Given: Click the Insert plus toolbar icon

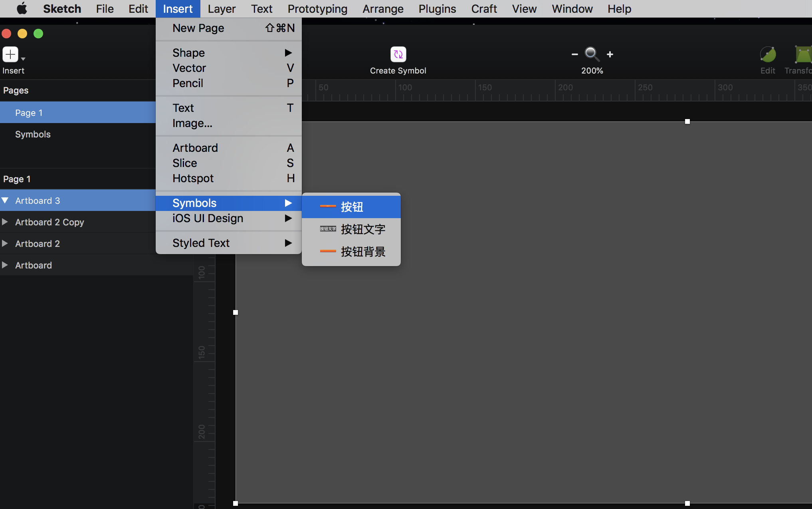Looking at the screenshot, I should [x=10, y=54].
